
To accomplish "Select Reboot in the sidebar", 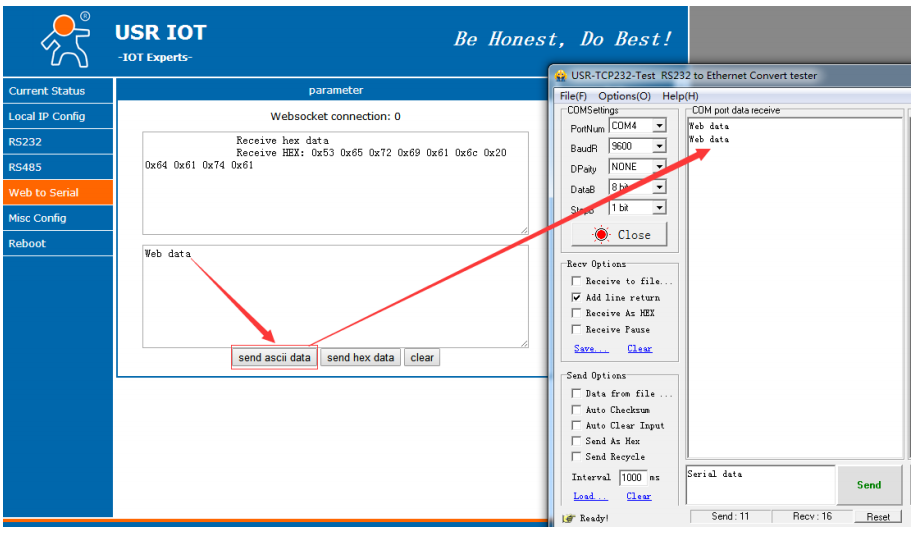I will coord(58,243).
